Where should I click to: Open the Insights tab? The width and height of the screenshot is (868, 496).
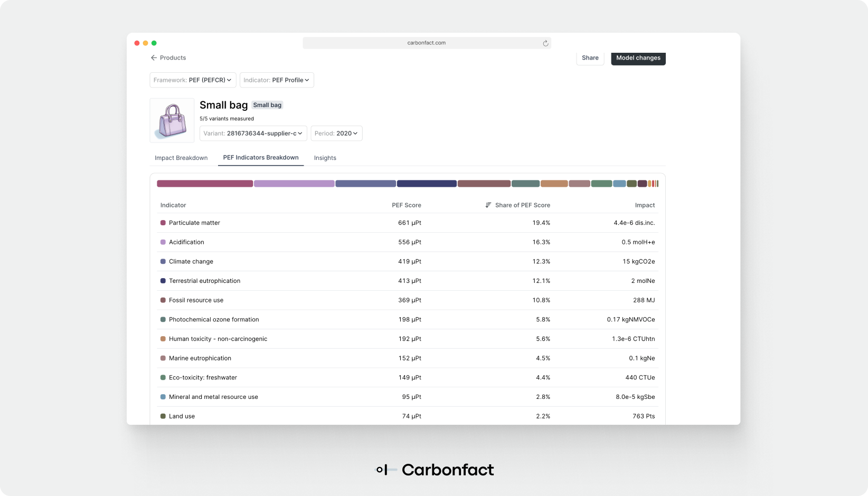[x=325, y=158]
